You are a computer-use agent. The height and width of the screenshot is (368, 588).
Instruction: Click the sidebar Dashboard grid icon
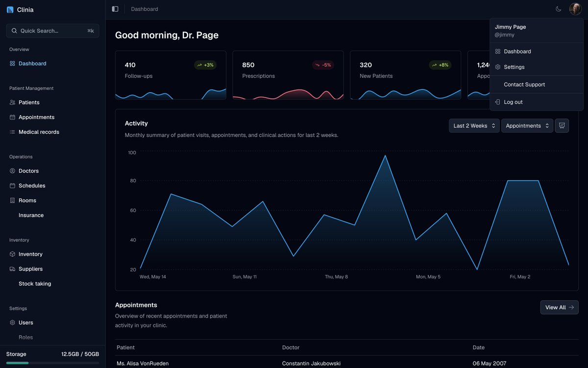point(13,63)
